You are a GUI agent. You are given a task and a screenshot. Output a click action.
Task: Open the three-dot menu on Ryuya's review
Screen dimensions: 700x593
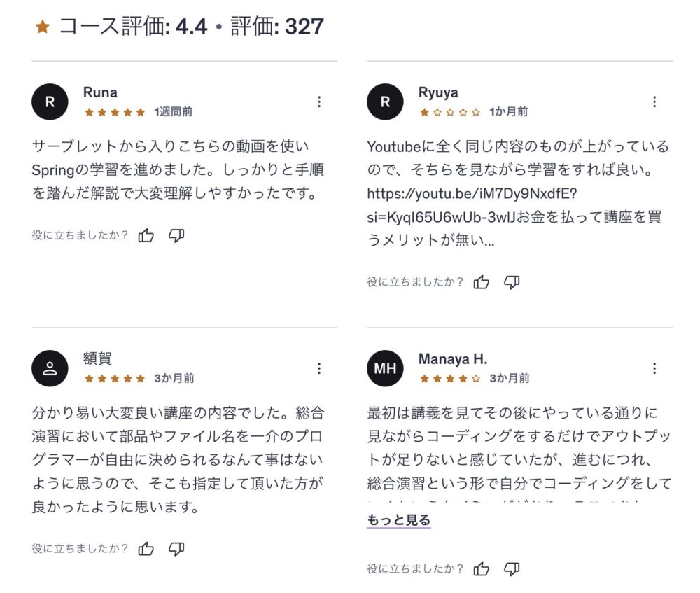[654, 102]
